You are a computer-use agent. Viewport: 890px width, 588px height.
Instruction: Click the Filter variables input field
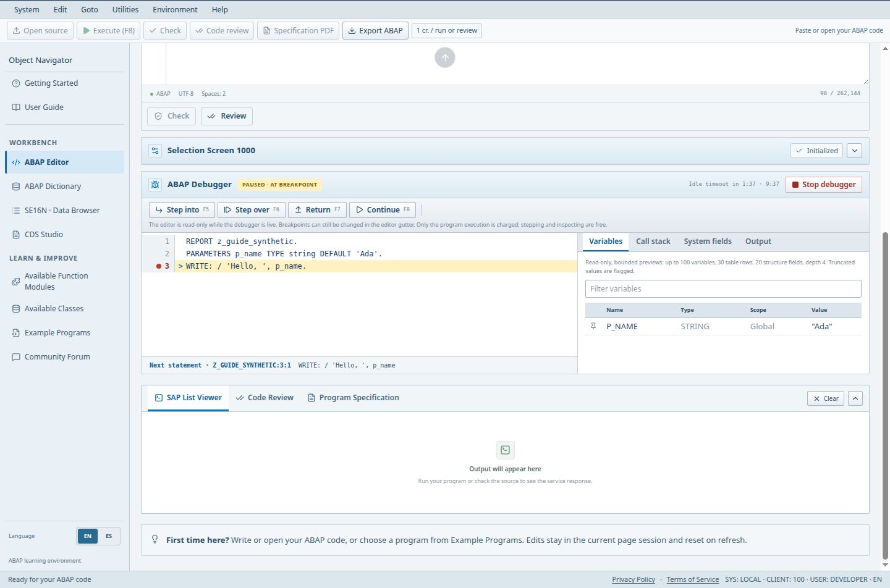coord(723,289)
